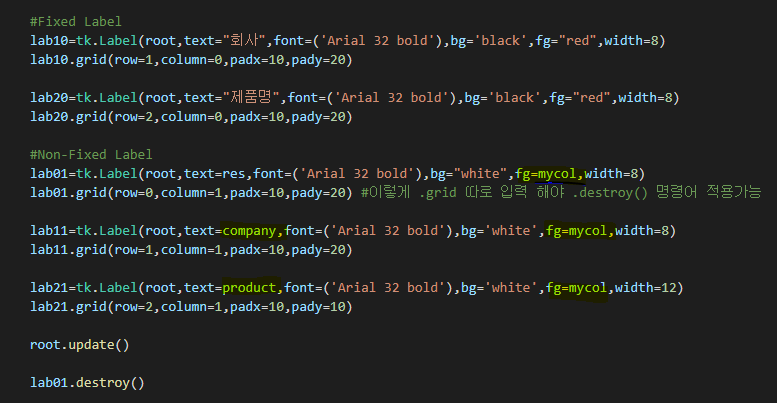Click width=8 at end of lab11 line
Image resolution: width=777 pixels, height=403 pixels.
click(641, 231)
